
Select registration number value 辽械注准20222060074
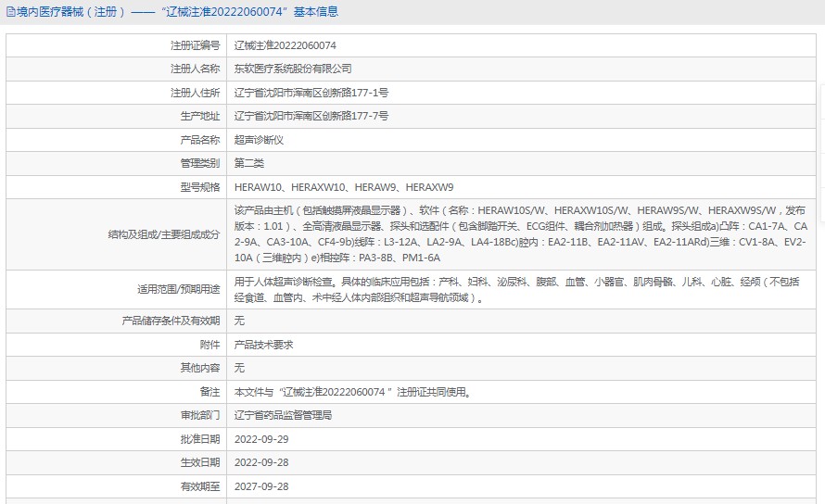286,45
